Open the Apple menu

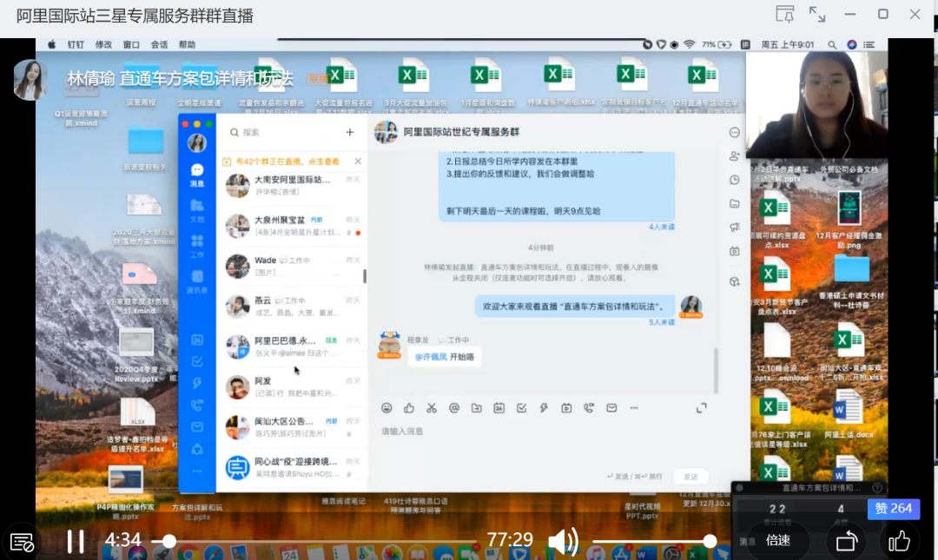click(52, 44)
